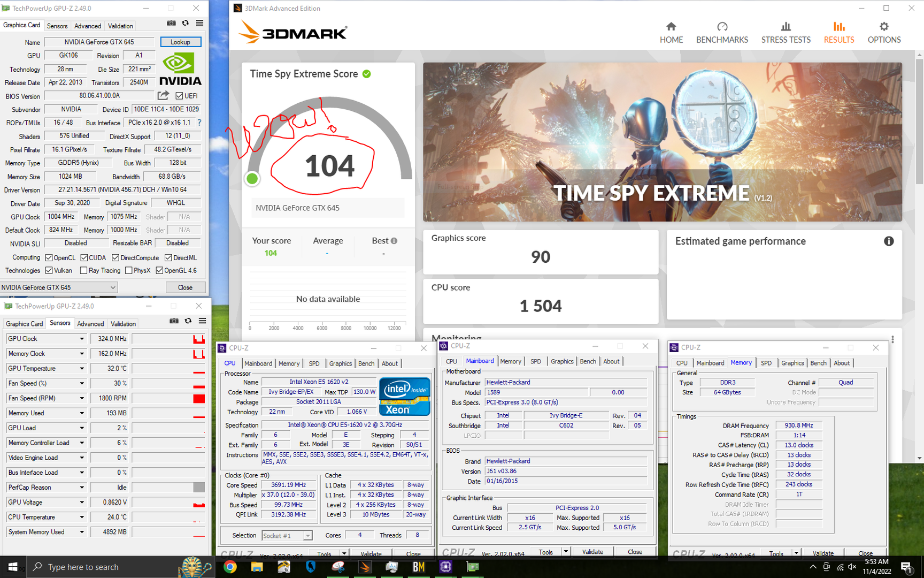Open the NVIDIA GeForce GTX 645 GPU selector dropdown
Image resolution: width=924 pixels, height=578 pixels.
click(x=59, y=287)
